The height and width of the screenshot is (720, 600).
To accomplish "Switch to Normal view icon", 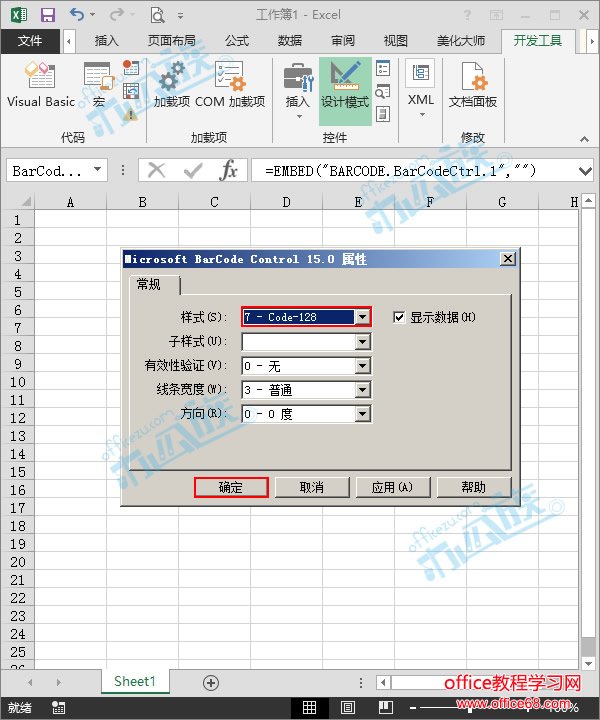I will 309,708.
